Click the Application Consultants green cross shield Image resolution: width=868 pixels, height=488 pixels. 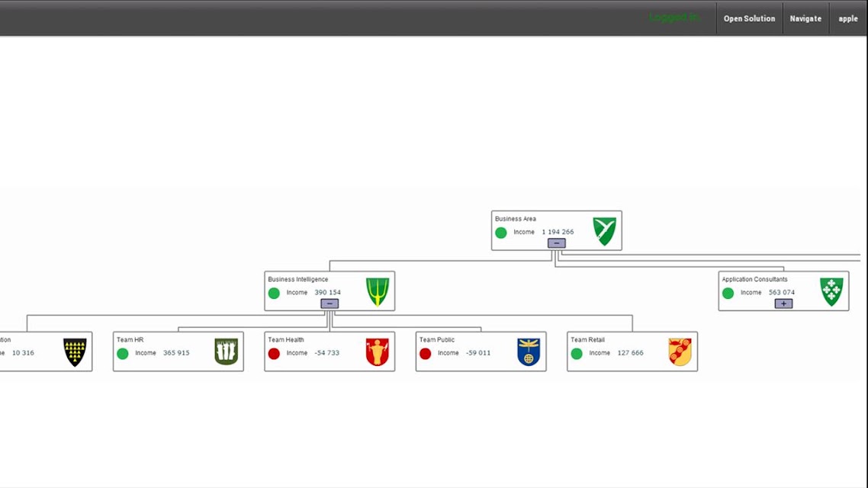click(831, 291)
